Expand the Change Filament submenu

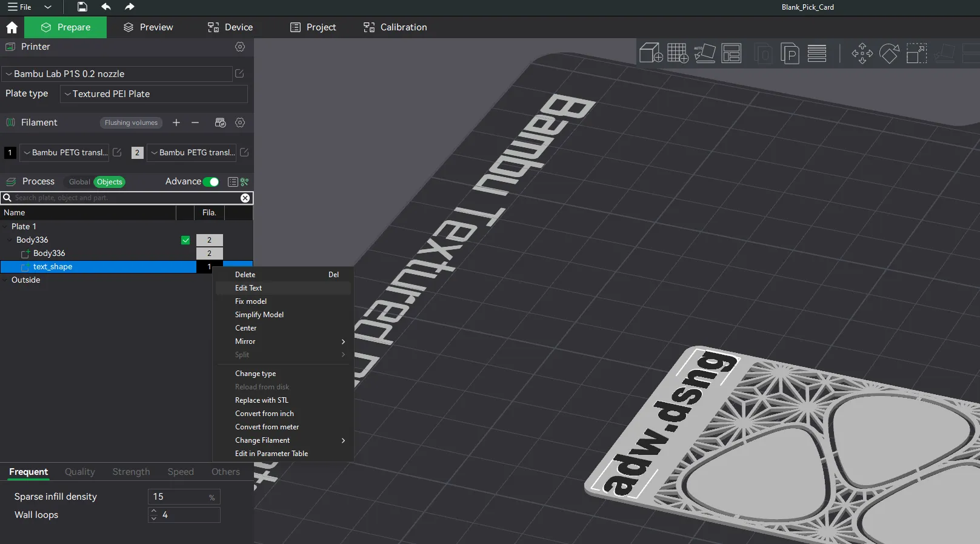click(284, 440)
